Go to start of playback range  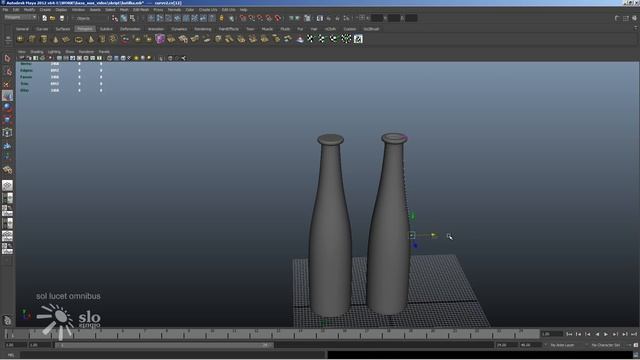(569, 334)
